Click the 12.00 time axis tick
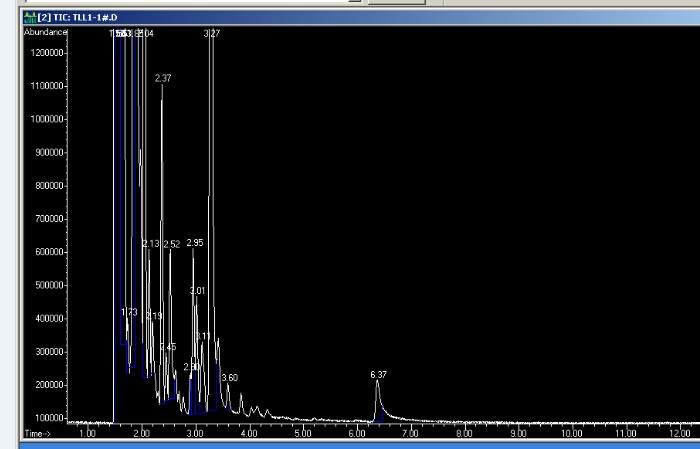The width and height of the screenshot is (700, 449). tap(679, 433)
